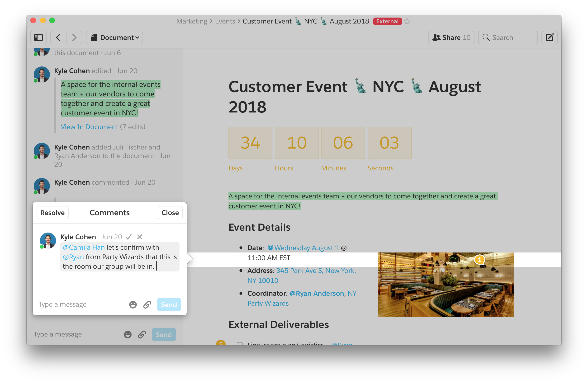
Task: Send the sidebar chat message
Action: [164, 335]
